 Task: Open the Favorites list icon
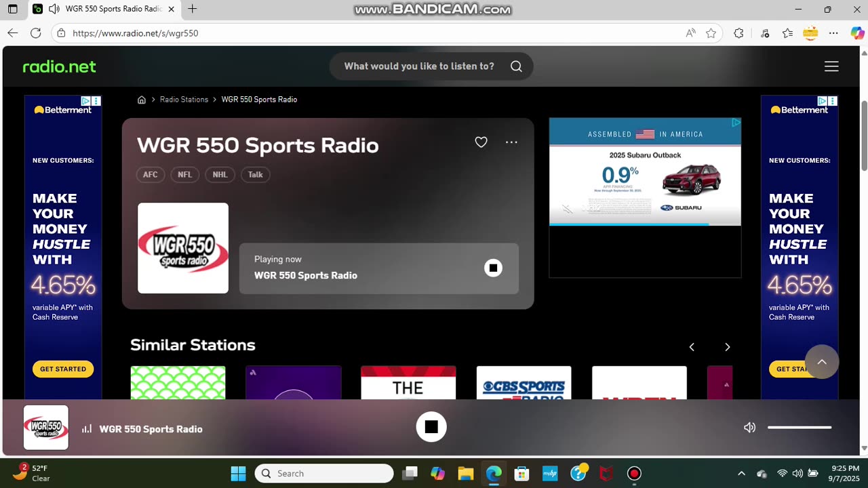coord(787,33)
